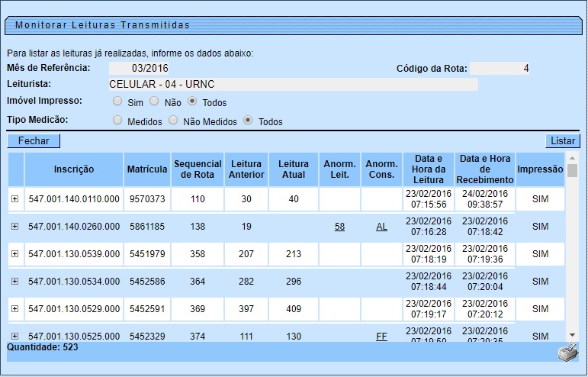Expand row for inscription 547.001.130.0525.000
588x377 pixels.
(x=14, y=336)
